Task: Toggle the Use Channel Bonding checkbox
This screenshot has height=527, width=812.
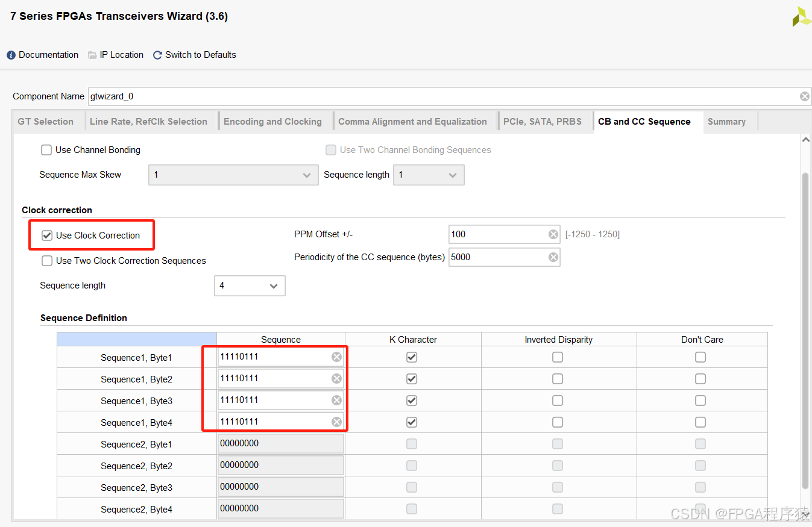Action: click(x=46, y=150)
